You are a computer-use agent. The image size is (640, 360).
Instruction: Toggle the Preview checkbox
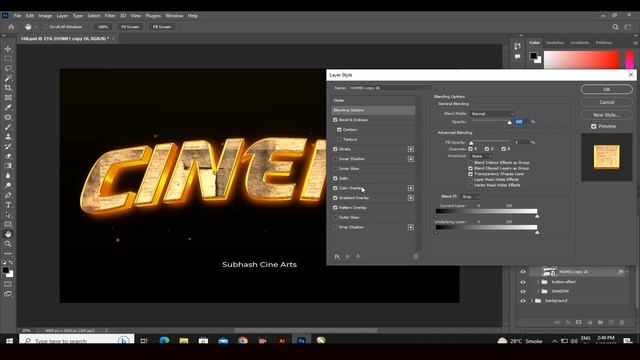[593, 127]
